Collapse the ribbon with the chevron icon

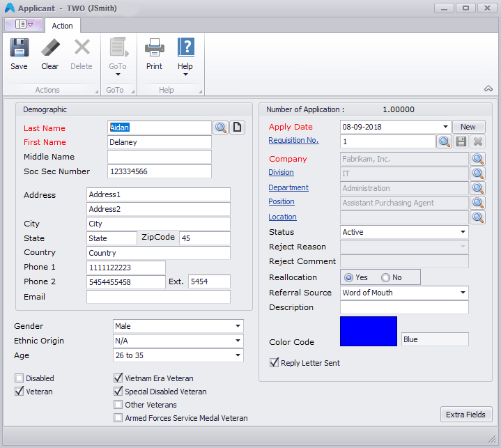(488, 88)
